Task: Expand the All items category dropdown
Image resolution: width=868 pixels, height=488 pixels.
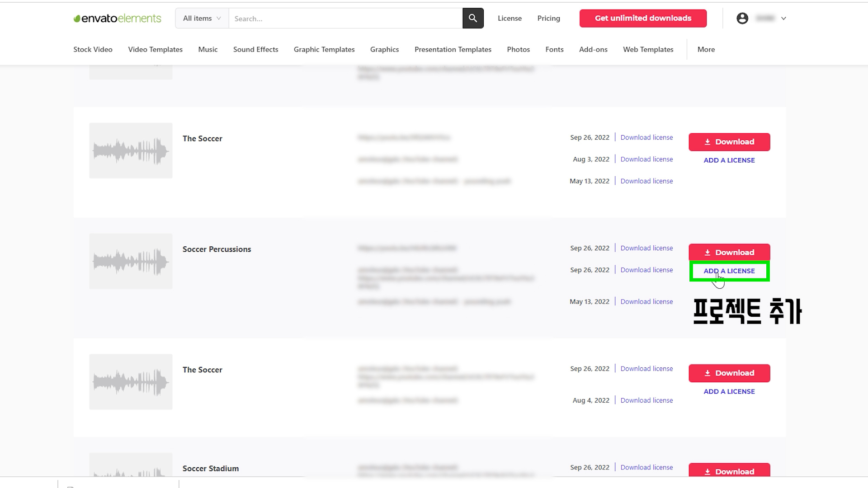Action: click(x=202, y=18)
